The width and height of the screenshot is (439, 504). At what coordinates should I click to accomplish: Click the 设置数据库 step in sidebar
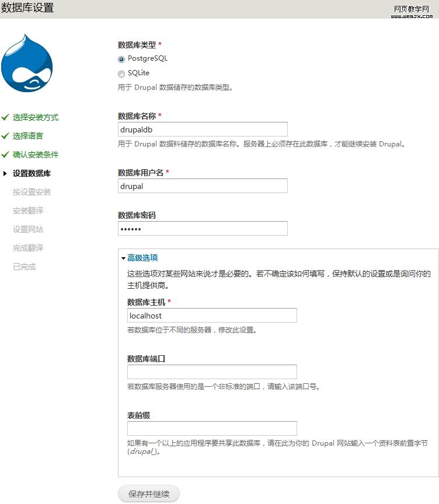click(x=32, y=173)
